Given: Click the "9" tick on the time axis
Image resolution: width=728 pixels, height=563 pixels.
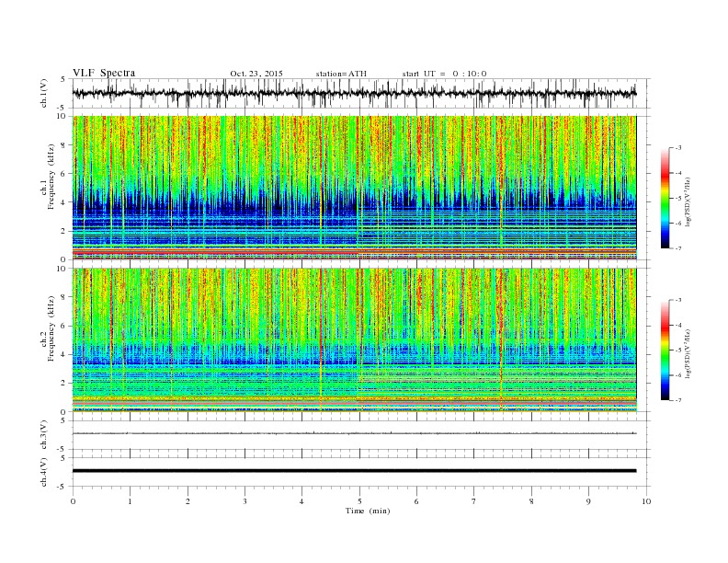Looking at the screenshot, I should (x=588, y=501).
